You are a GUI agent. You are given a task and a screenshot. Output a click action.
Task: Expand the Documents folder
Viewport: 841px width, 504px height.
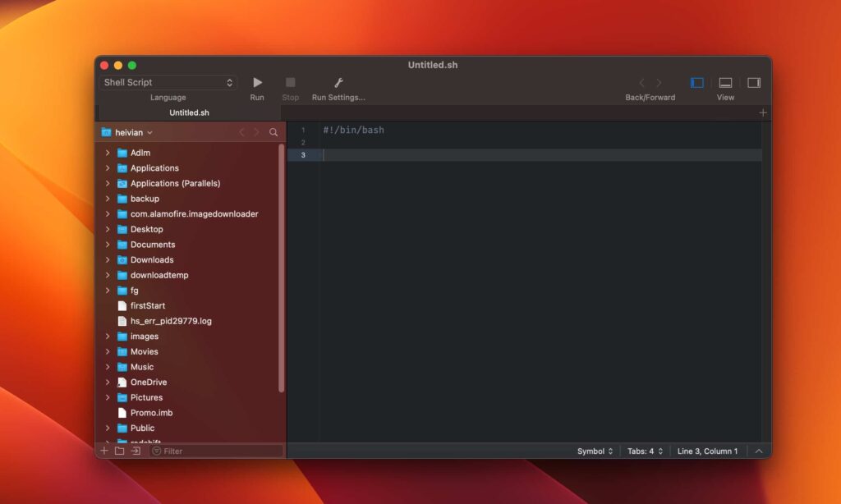coord(108,244)
